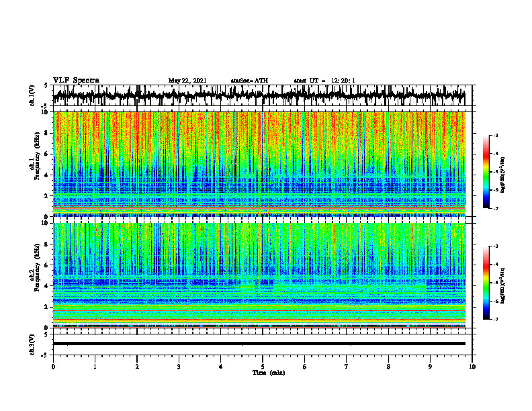This screenshot has height=411, width=532.
Task: Click the "Time (min)" axis title
Action: (269, 373)
